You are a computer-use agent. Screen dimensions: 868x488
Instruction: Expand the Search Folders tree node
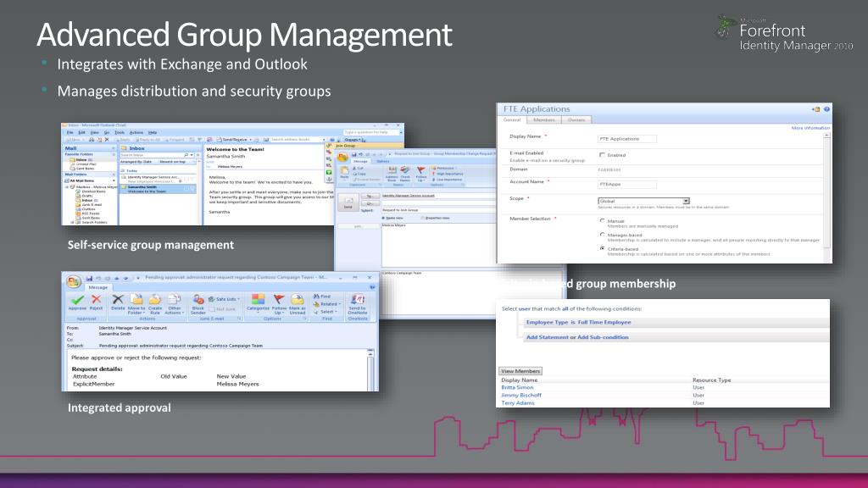click(x=72, y=223)
